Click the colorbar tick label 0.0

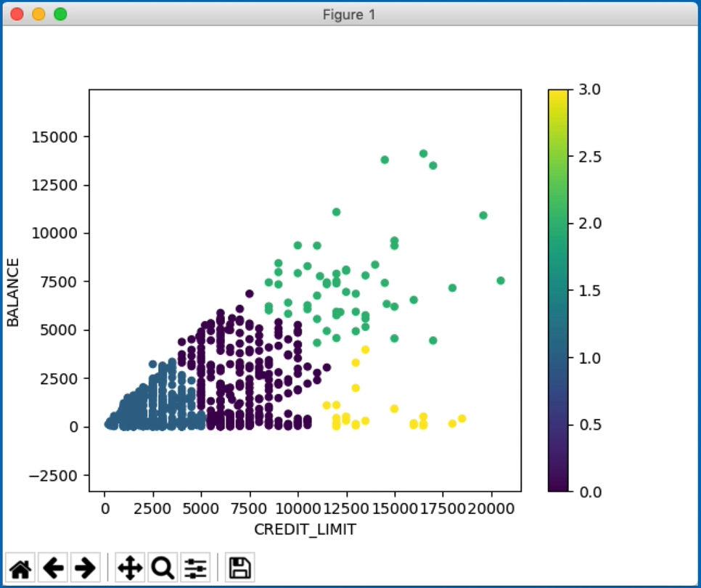[x=590, y=492]
